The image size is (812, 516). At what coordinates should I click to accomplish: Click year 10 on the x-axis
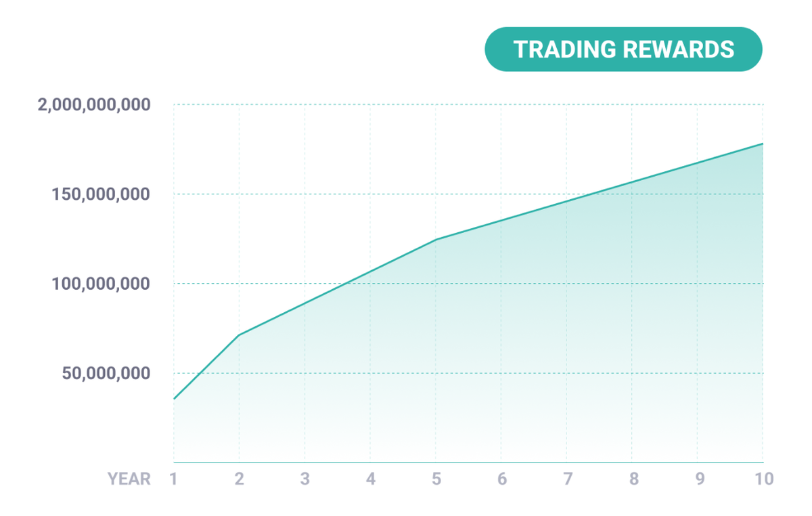coord(763,479)
